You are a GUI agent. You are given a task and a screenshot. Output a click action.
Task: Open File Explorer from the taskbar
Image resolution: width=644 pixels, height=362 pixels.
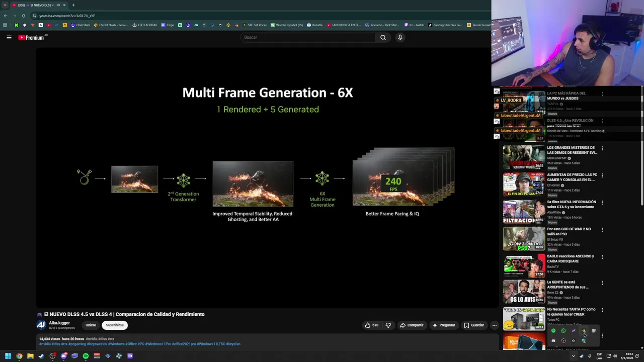click(30, 356)
